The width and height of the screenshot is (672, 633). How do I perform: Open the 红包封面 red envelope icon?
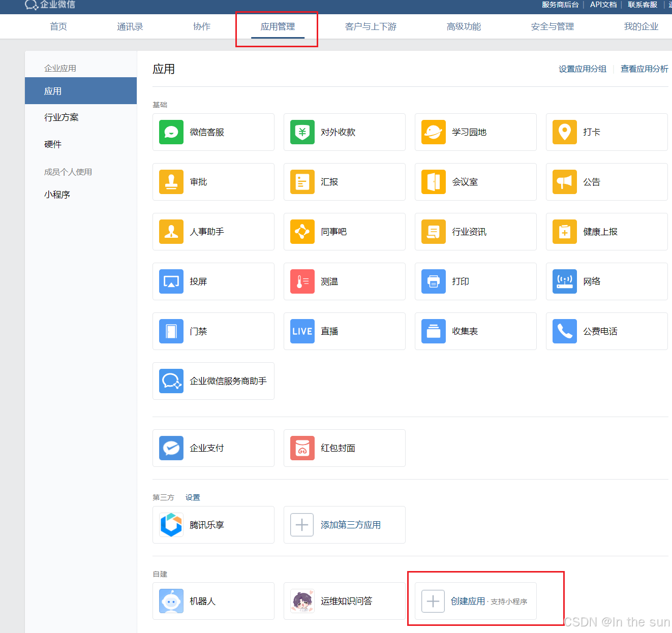302,448
